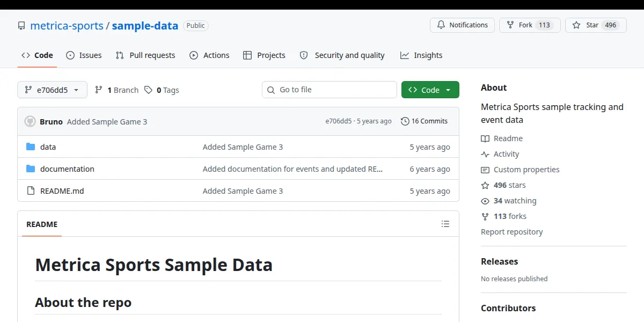644x322 pixels.
Task: Click the star icon beside 496 stars
Action: (x=485, y=185)
